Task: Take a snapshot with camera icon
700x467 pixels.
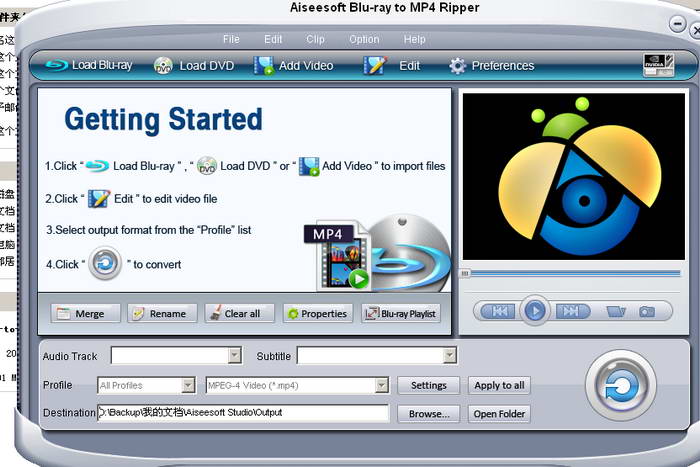Action: [647, 311]
